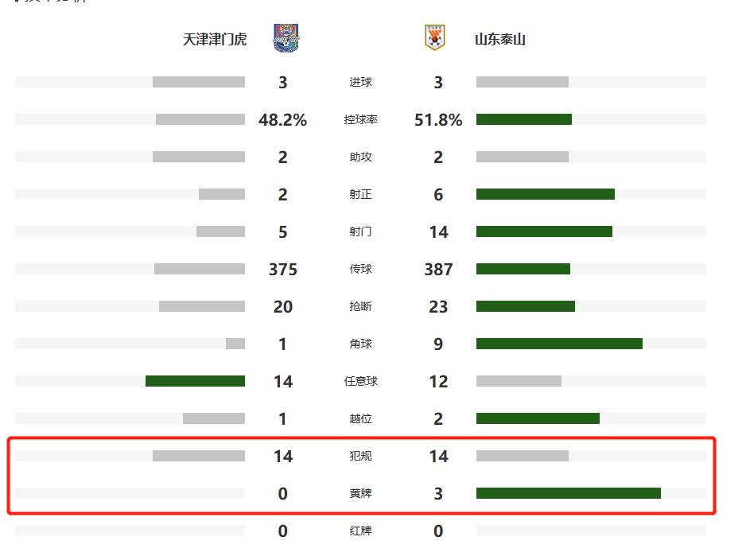746x560 pixels.
Task: Select Shandong's green yellow card bar
Action: point(568,493)
